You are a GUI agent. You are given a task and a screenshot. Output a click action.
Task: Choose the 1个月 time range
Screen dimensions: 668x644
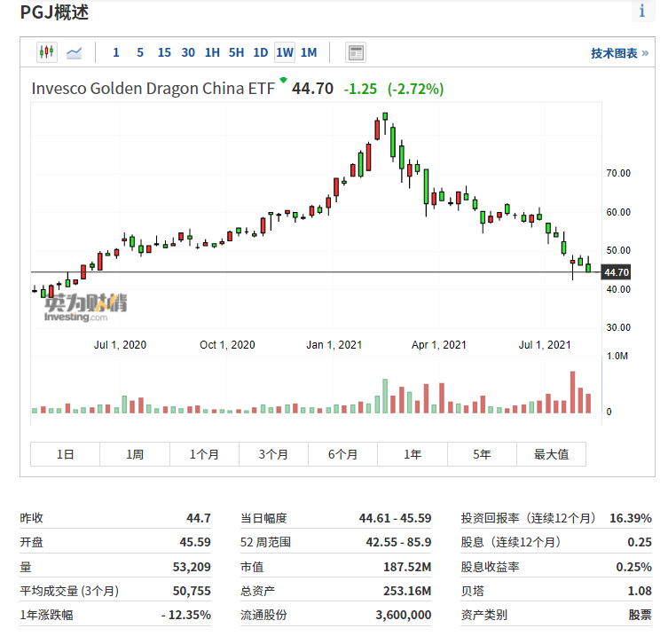point(204,454)
